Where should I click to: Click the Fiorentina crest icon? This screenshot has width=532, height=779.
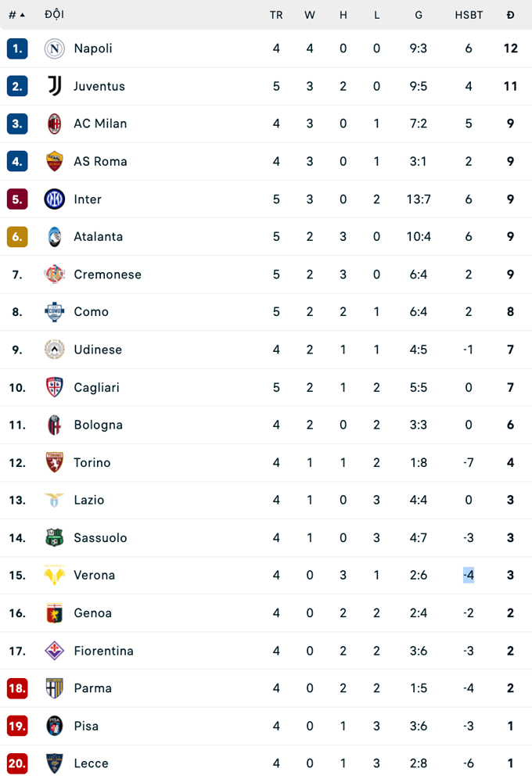click(x=54, y=651)
